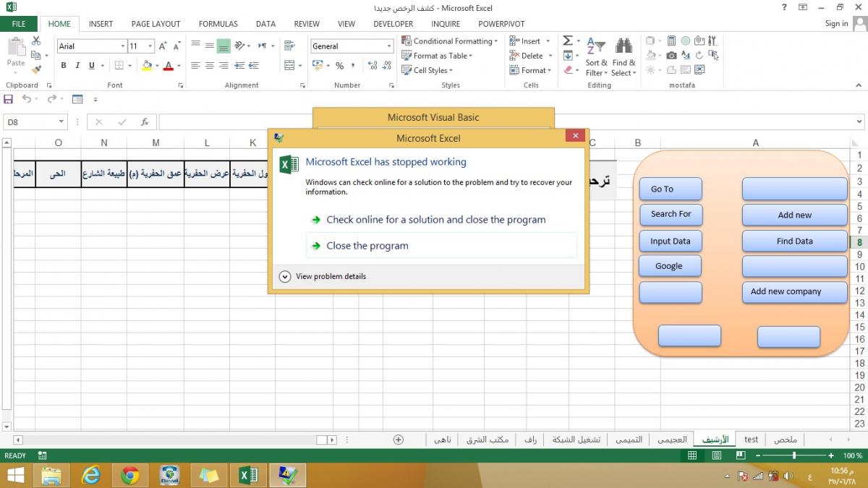Open Google Chrome from the taskbar
The width and height of the screenshot is (868, 488).
click(130, 475)
